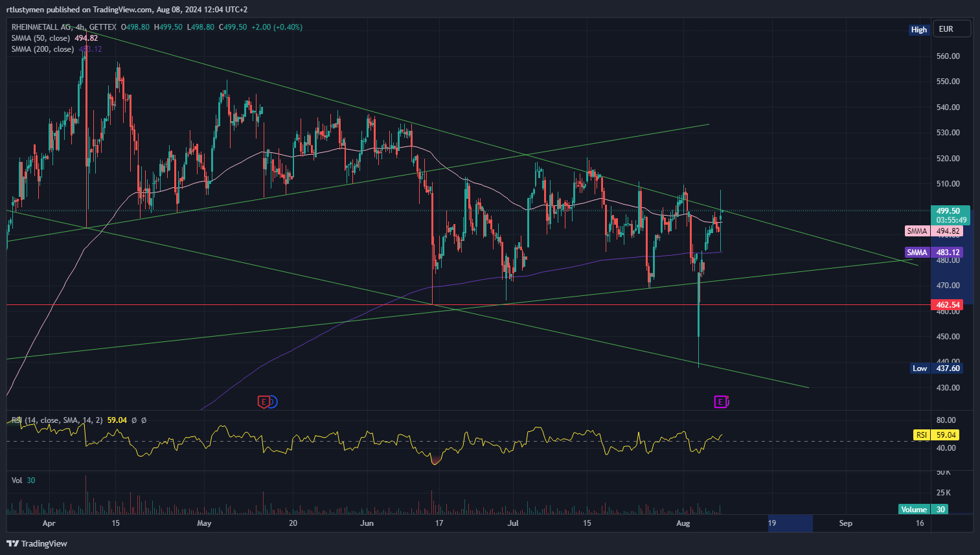Click the 450.00 price scale value
980x555 pixels.
click(948, 337)
